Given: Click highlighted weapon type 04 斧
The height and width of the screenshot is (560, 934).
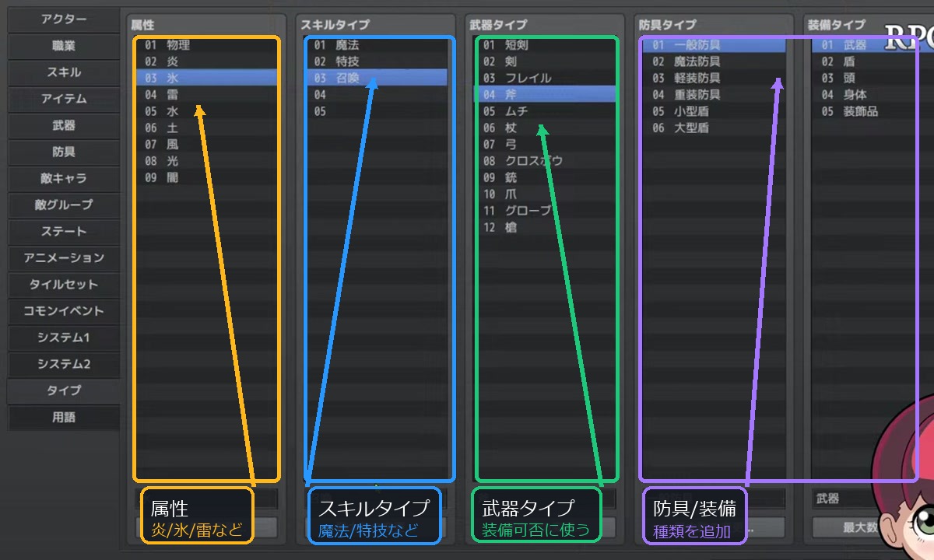Looking at the screenshot, I should (x=546, y=94).
